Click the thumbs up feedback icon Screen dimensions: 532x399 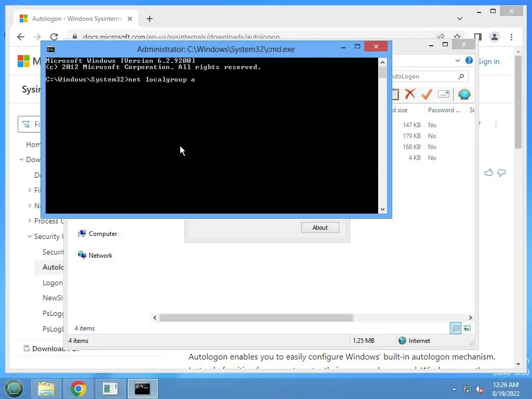point(488,172)
